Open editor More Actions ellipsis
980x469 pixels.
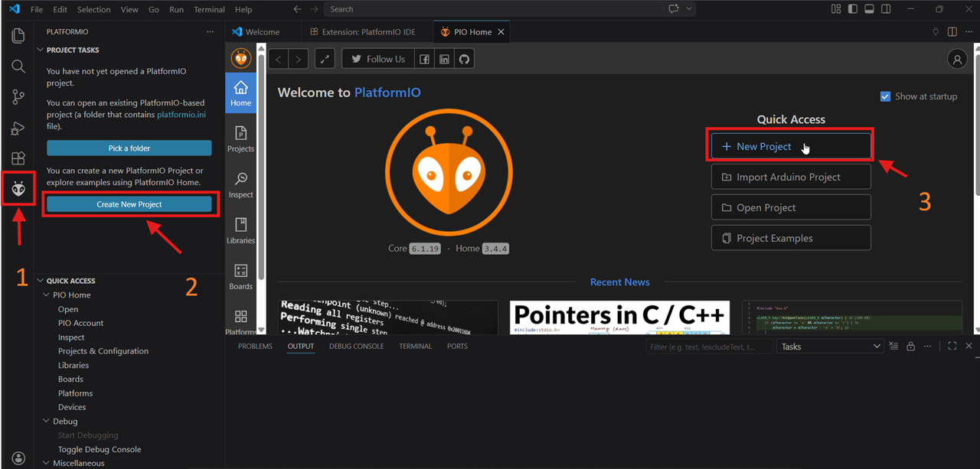(x=969, y=31)
